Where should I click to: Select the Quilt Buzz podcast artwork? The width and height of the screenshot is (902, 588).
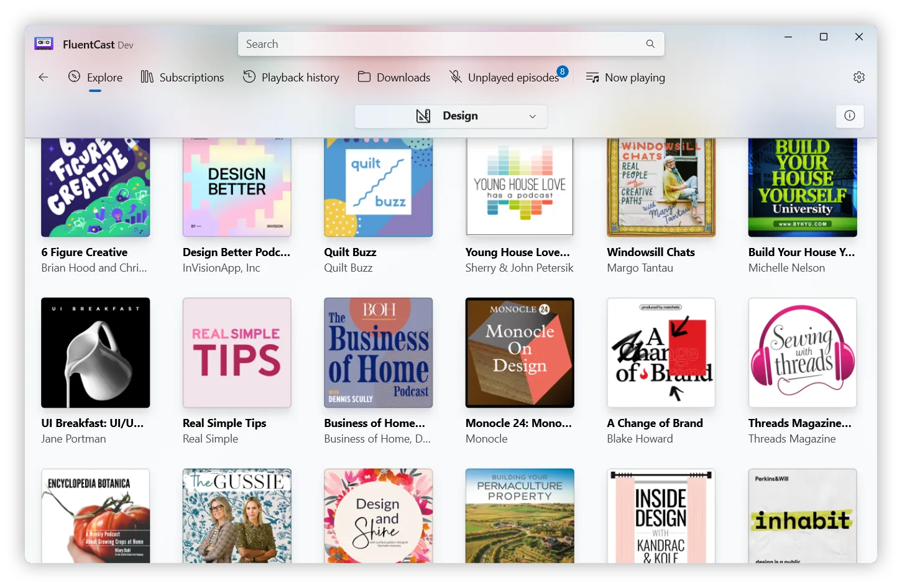(x=379, y=187)
